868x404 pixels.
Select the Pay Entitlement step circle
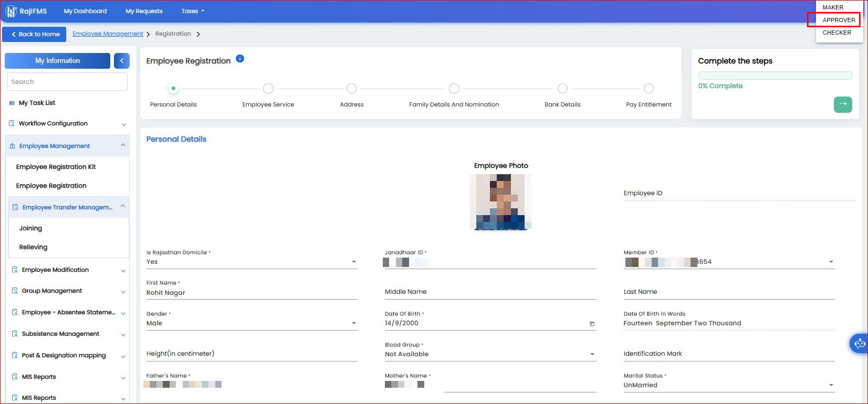coord(649,88)
